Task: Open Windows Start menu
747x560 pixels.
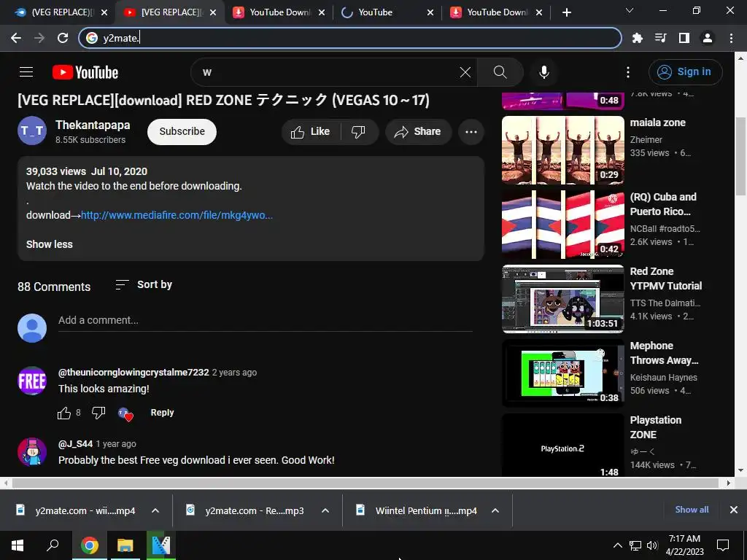Action: pyautogui.click(x=18, y=545)
